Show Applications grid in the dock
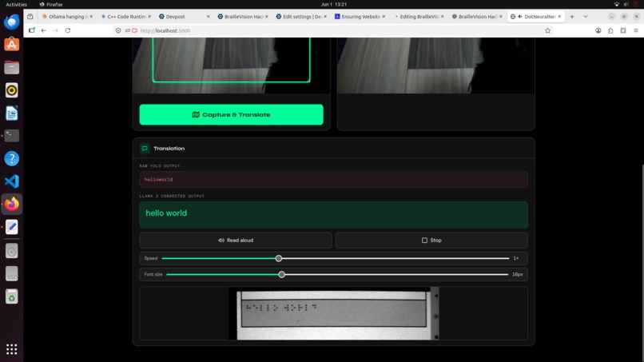 [x=11, y=349]
